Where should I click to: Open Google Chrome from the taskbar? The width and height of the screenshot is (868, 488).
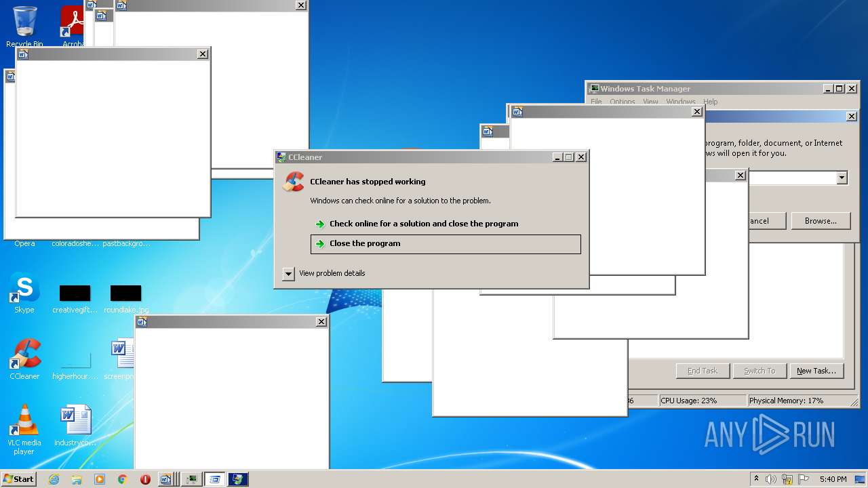(x=123, y=479)
